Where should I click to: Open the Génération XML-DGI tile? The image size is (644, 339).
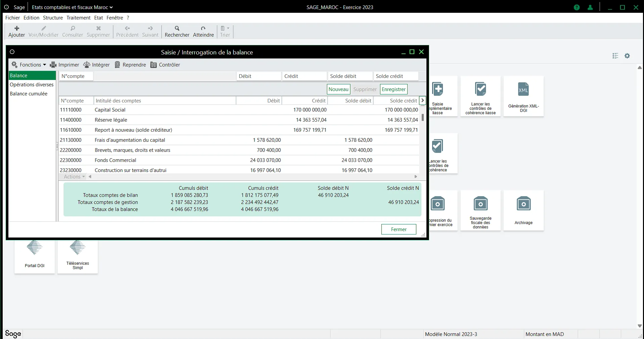523,96
